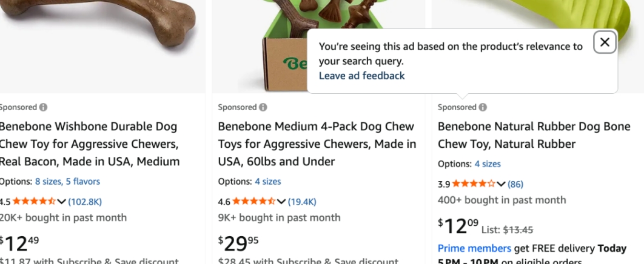Close the ad relevance popup
Viewport: 644px width, 264px height.
[x=605, y=42]
